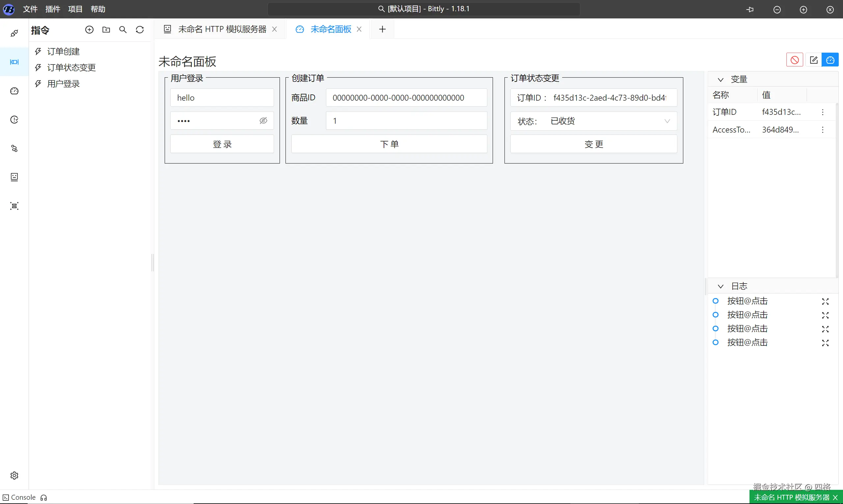Click the username field containing hello

[222, 98]
